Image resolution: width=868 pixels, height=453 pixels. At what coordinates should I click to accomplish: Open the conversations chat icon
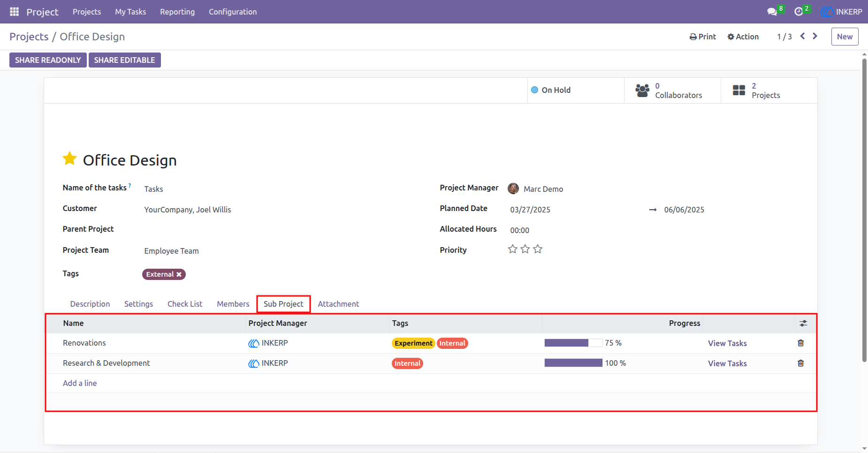[x=772, y=12]
